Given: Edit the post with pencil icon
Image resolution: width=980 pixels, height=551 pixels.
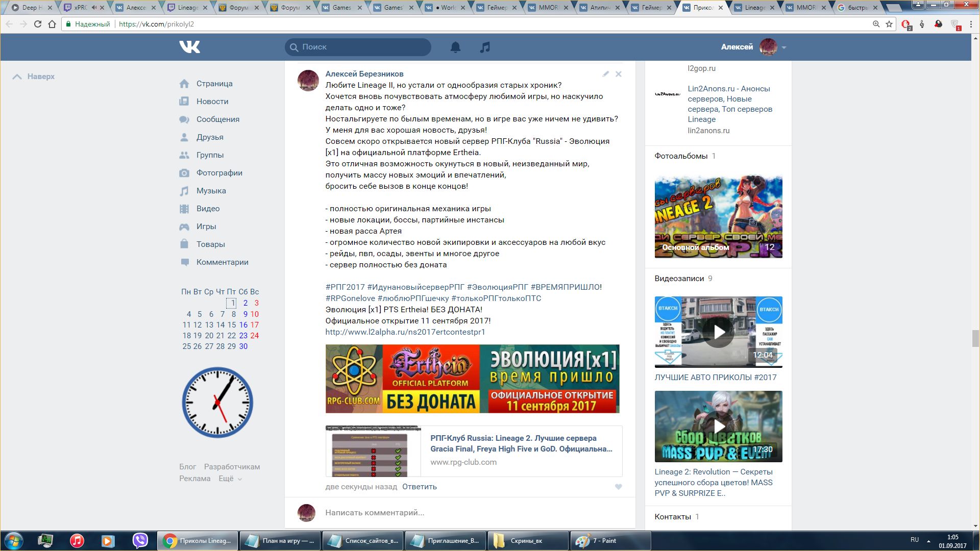Looking at the screenshot, I should pos(605,74).
